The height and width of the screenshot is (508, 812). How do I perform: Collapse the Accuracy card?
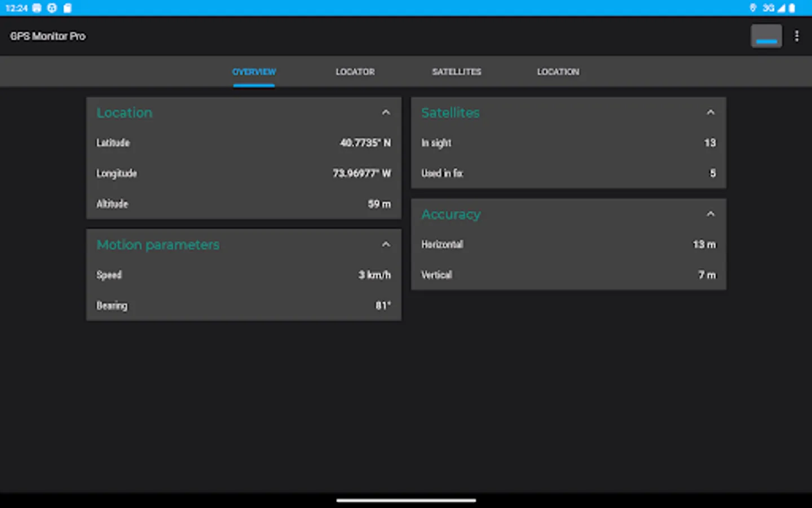click(x=710, y=214)
